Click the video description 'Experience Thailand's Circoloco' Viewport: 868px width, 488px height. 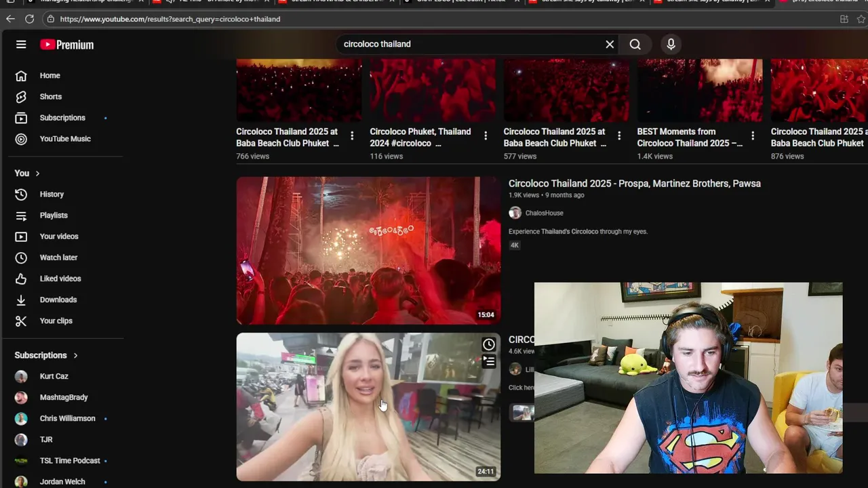pyautogui.click(x=578, y=231)
